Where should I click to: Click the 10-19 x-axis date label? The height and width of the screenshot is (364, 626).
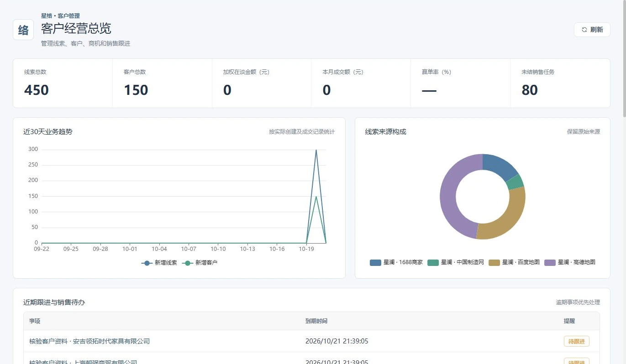tap(306, 249)
